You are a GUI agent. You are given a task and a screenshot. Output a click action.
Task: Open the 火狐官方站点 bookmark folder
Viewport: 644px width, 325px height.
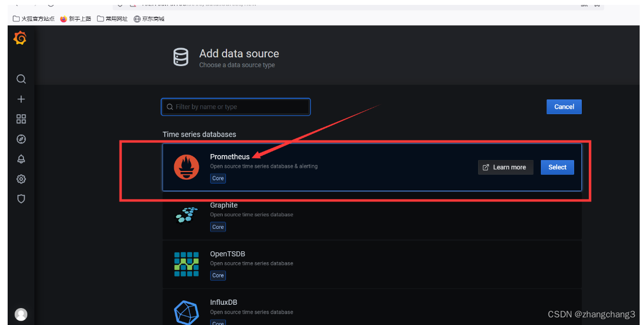(x=34, y=19)
